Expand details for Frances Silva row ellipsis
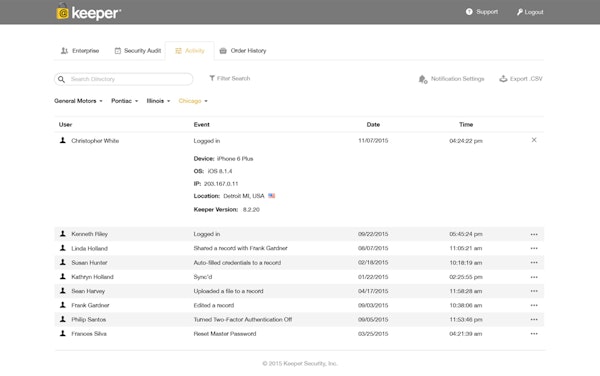The width and height of the screenshot is (600, 376). (x=534, y=334)
